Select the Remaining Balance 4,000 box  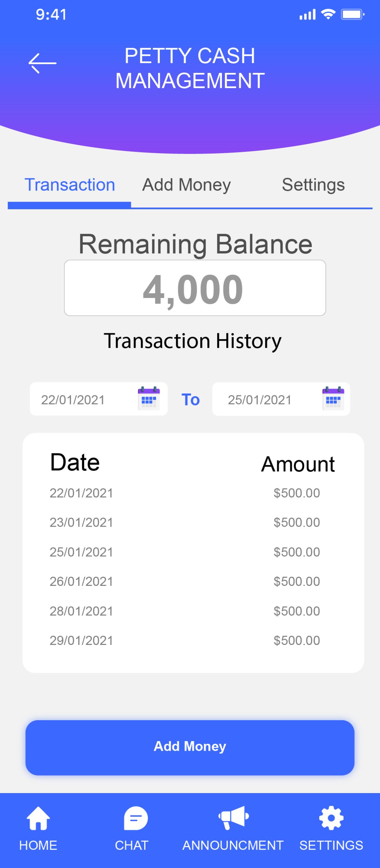pyautogui.click(x=195, y=288)
